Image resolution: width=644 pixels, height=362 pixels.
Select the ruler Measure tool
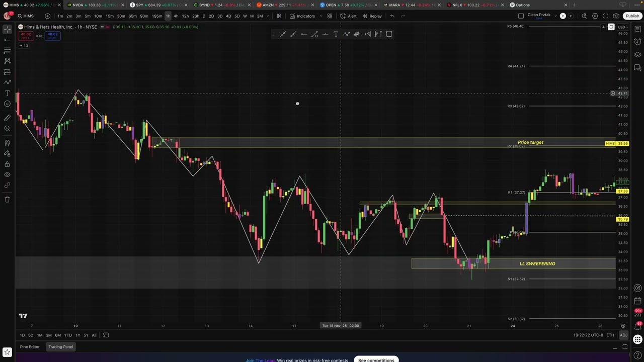(x=7, y=118)
